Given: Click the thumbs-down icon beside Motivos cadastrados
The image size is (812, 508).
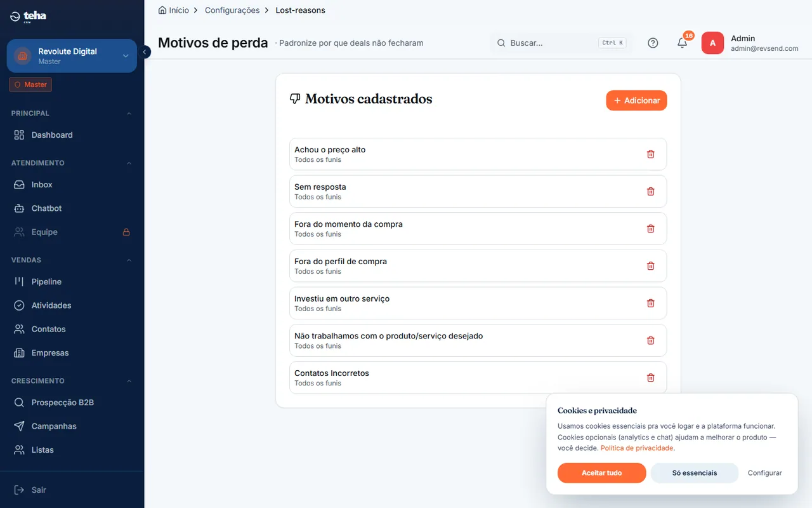Looking at the screenshot, I should [294, 98].
